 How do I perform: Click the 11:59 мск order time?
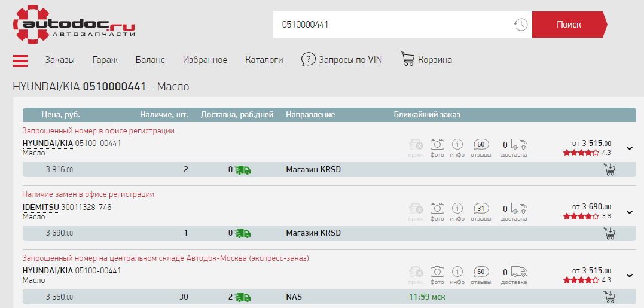point(427,297)
